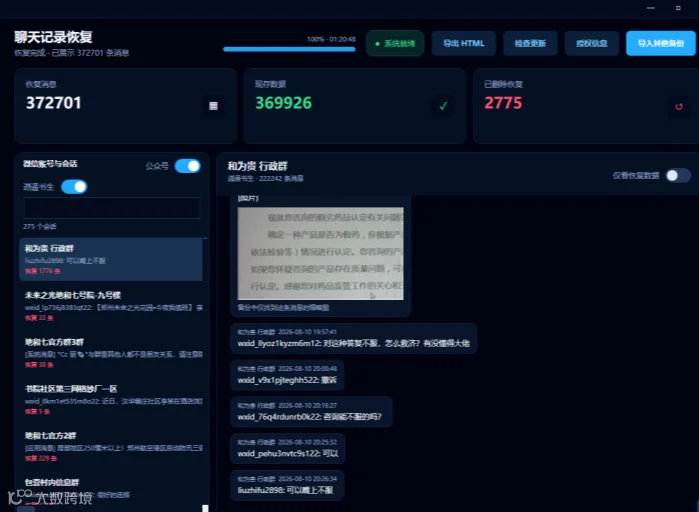The image size is (699, 512).
Task: Click the 聊天记录恢复 app title
Action: point(53,37)
